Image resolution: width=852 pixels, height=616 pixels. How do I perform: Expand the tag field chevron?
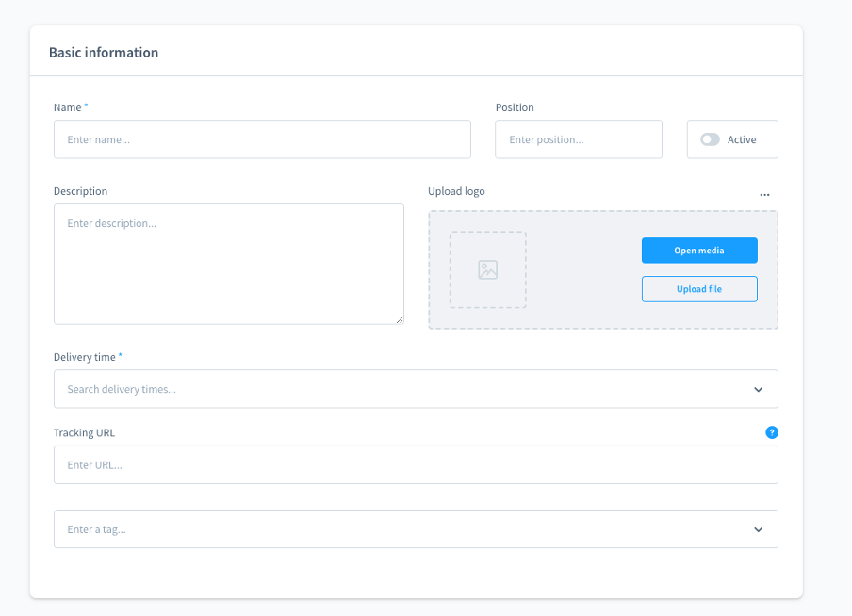[x=759, y=529]
